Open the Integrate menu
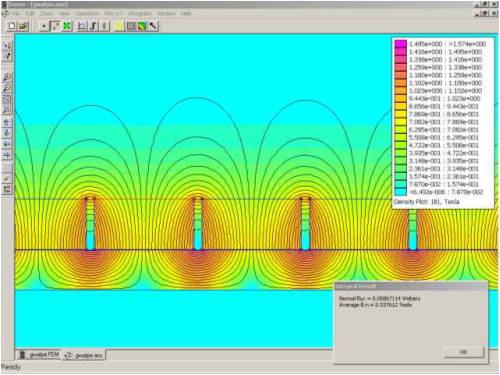 coord(140,14)
